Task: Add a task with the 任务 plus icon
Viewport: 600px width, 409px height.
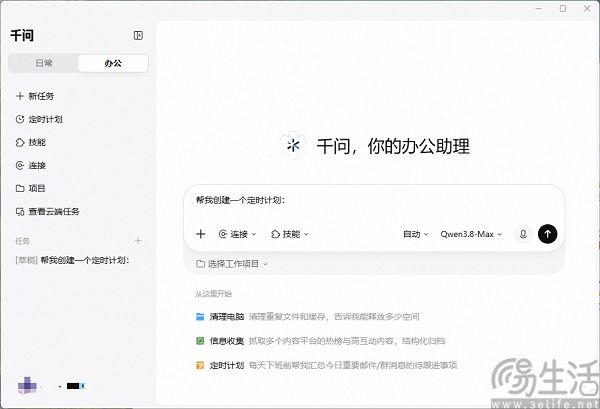Action: point(138,241)
